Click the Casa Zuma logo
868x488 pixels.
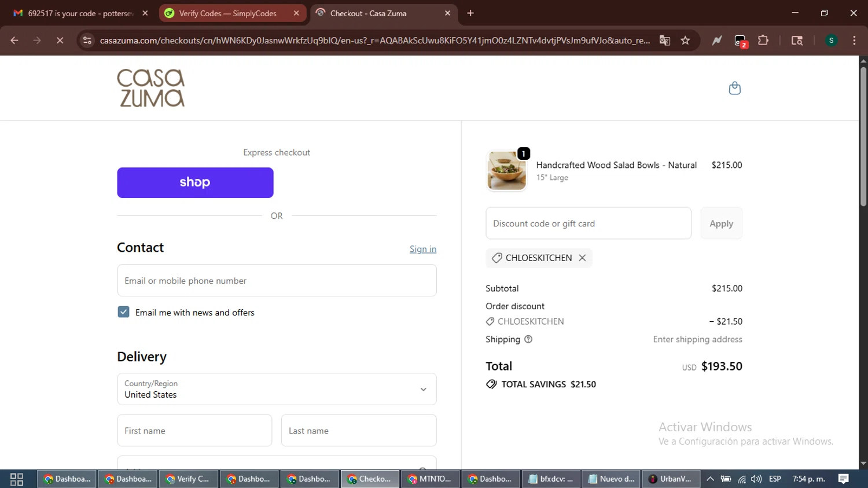click(151, 88)
